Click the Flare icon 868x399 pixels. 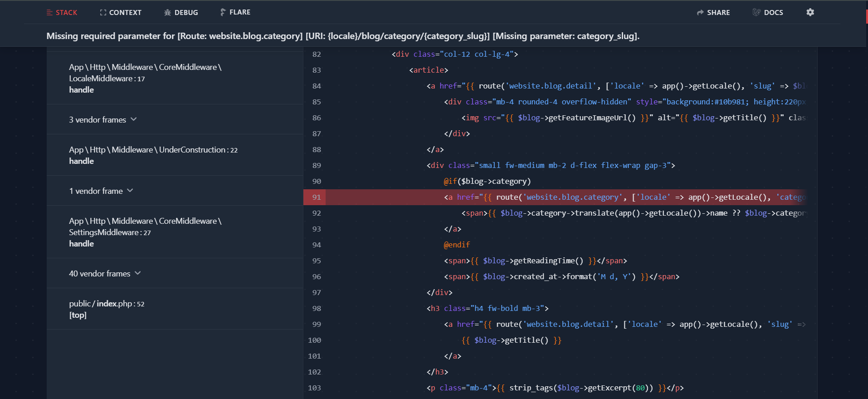(223, 12)
